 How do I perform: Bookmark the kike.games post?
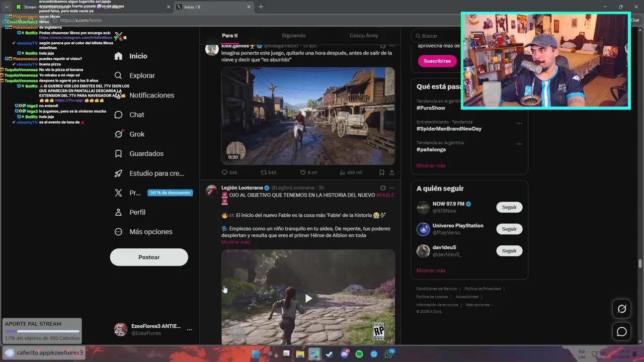(x=382, y=172)
